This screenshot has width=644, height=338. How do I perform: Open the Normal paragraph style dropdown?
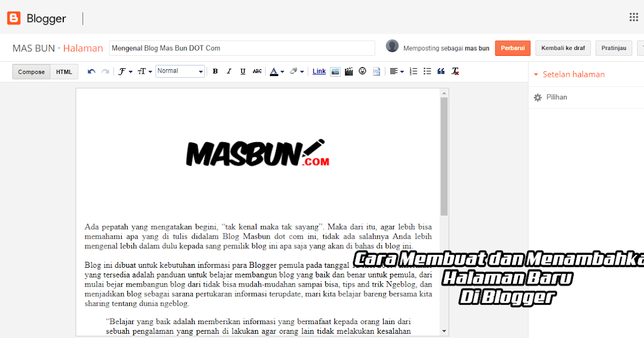pos(180,71)
